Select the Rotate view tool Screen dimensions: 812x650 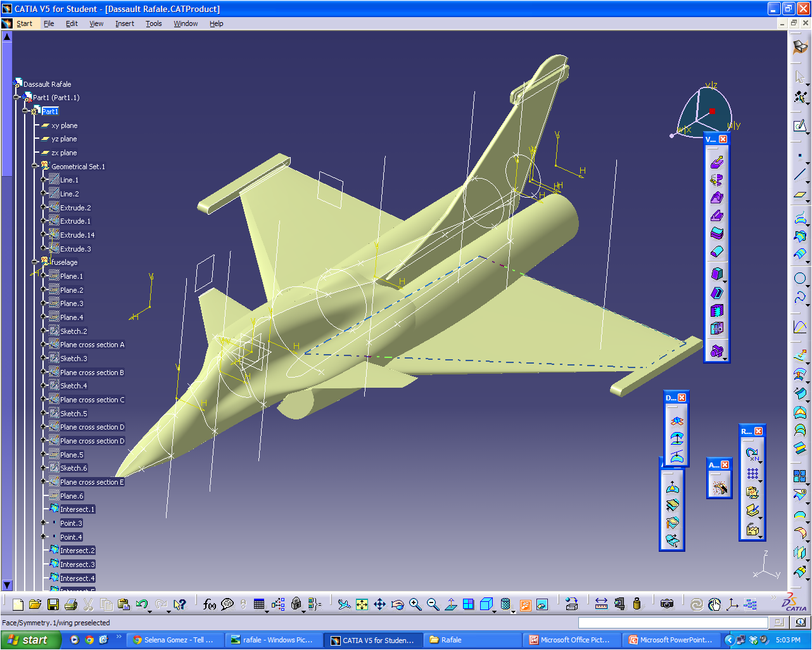coord(397,604)
